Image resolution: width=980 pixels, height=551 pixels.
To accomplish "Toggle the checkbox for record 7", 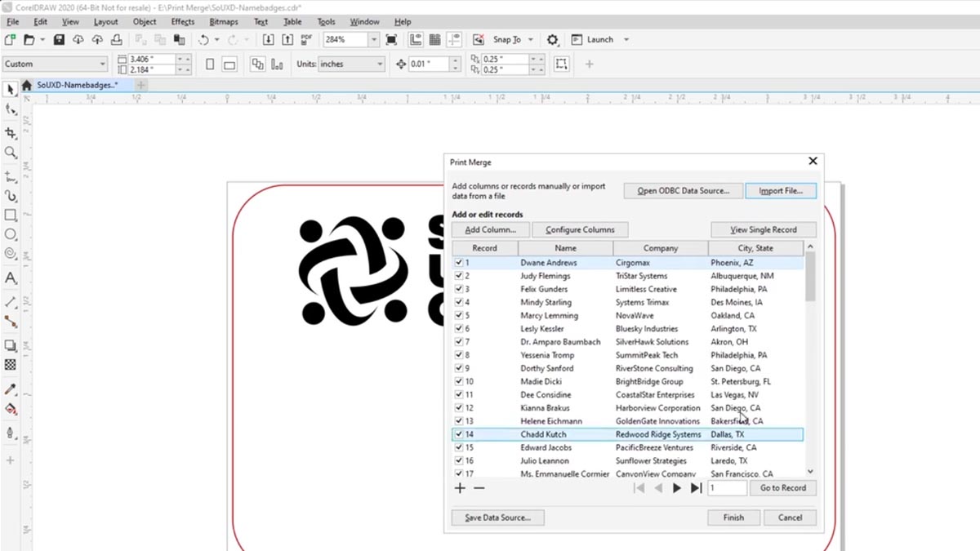I will pyautogui.click(x=458, y=342).
